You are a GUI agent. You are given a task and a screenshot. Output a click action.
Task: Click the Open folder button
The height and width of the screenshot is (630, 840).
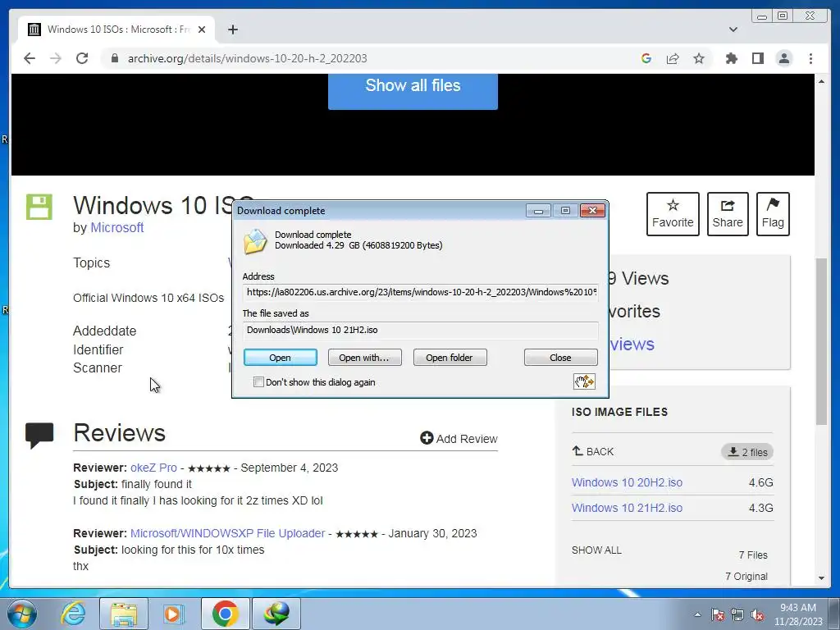450,358
